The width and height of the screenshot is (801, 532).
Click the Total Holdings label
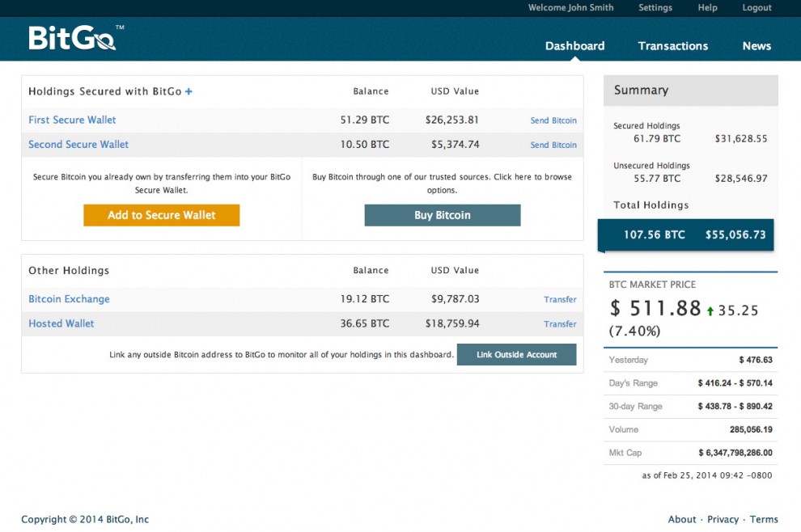[x=651, y=205]
